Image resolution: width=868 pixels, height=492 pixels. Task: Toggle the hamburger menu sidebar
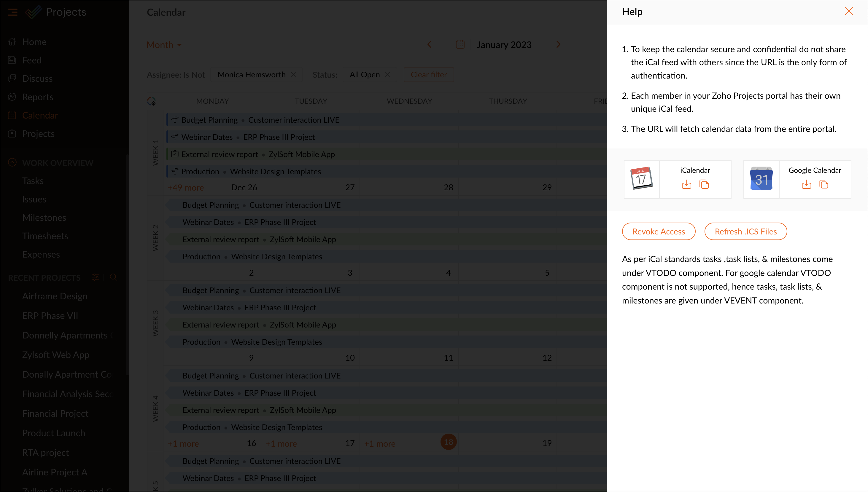pyautogui.click(x=13, y=12)
